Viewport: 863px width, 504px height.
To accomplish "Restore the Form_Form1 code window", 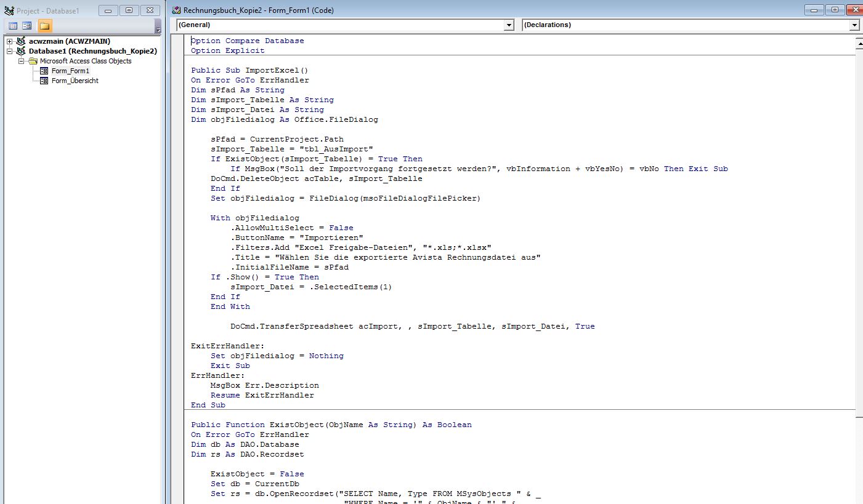I will [835, 10].
